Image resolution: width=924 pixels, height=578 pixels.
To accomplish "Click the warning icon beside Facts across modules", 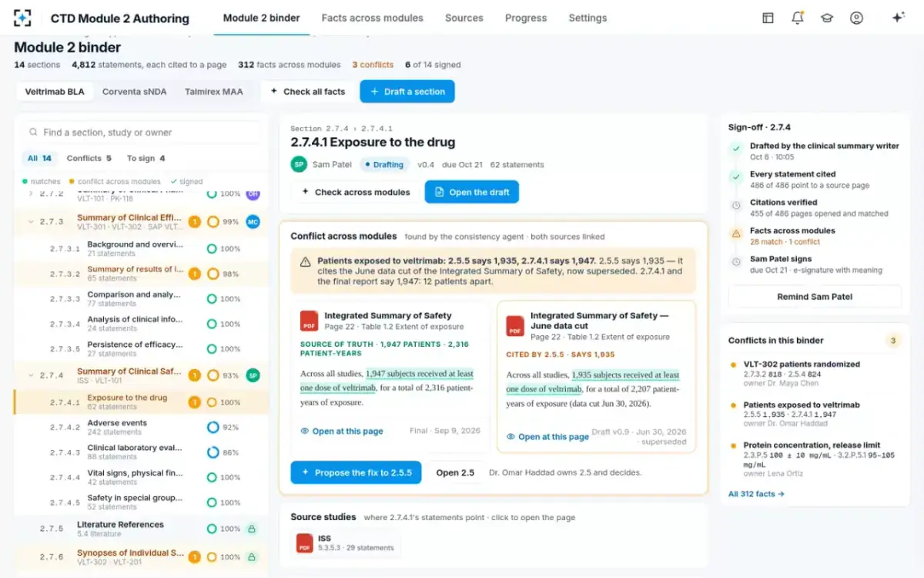I will (x=736, y=232).
